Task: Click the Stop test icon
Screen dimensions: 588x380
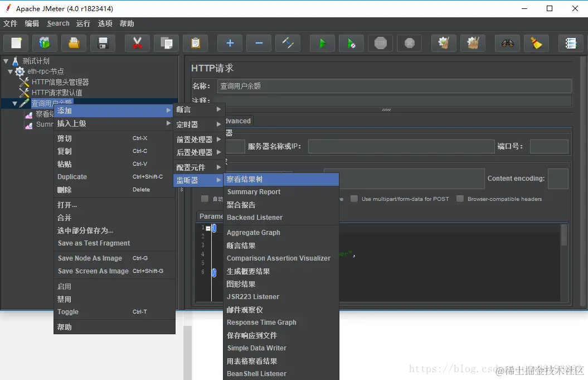Action: click(380, 43)
